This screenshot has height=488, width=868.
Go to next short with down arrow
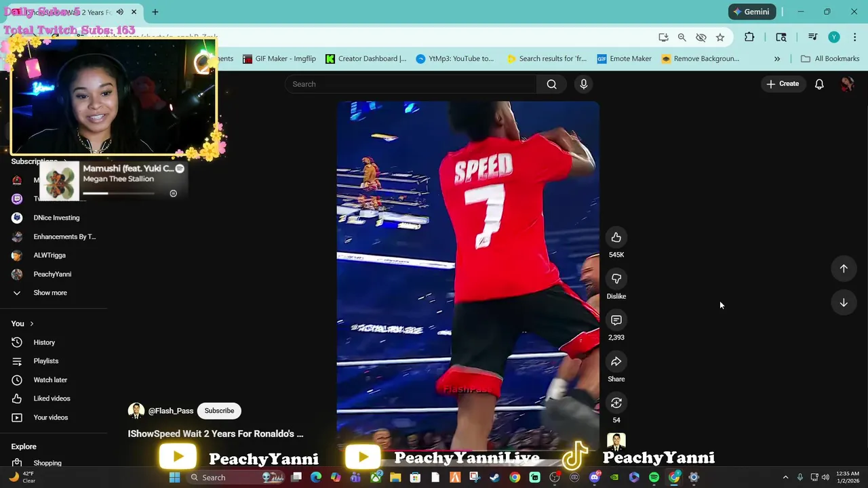pos(844,303)
